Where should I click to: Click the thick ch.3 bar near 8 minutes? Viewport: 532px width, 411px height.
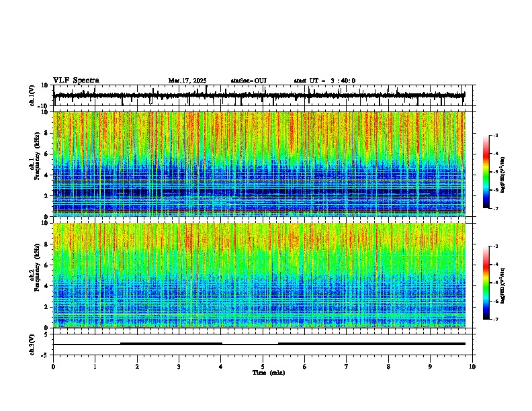371,344
